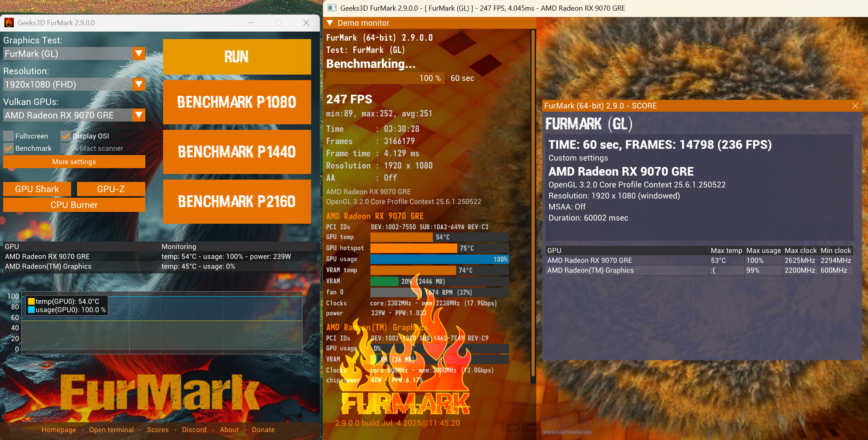The image size is (868, 440).
Task: Open the Scores link
Action: pos(158,429)
